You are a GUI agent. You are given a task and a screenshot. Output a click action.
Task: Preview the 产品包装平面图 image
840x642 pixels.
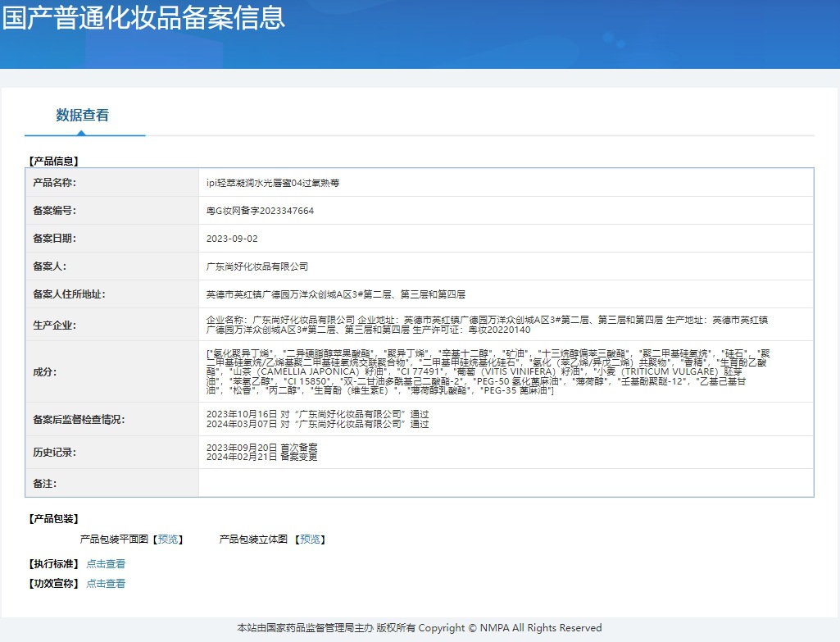[168, 540]
